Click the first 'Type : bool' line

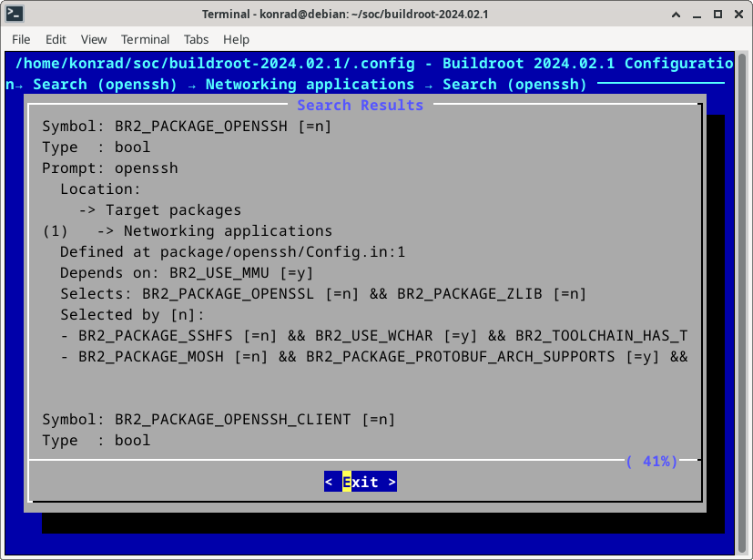pos(96,148)
